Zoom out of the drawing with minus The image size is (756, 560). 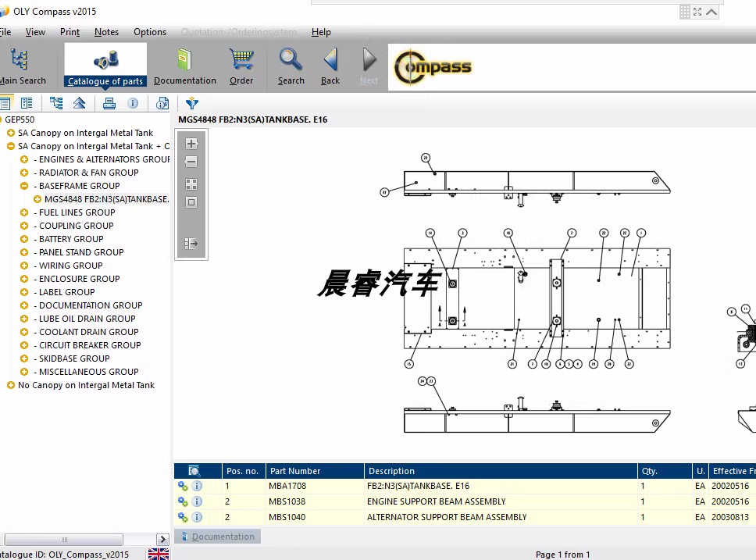click(191, 162)
